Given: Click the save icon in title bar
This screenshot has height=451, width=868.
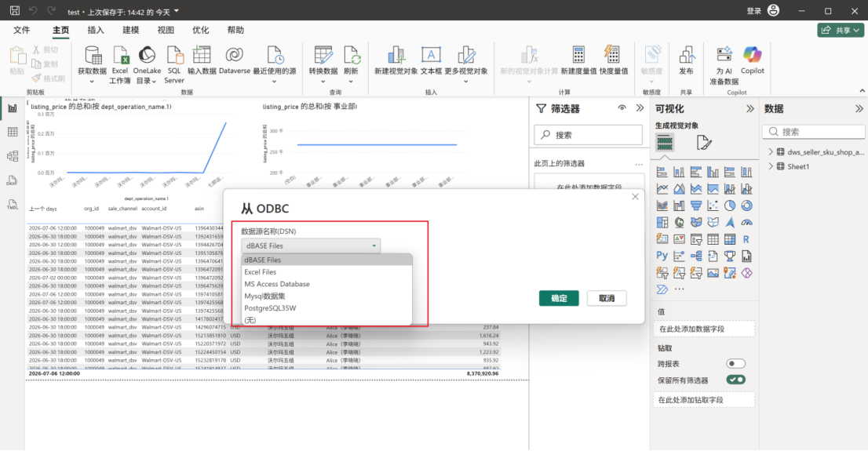Looking at the screenshot, I should pyautogui.click(x=15, y=10).
